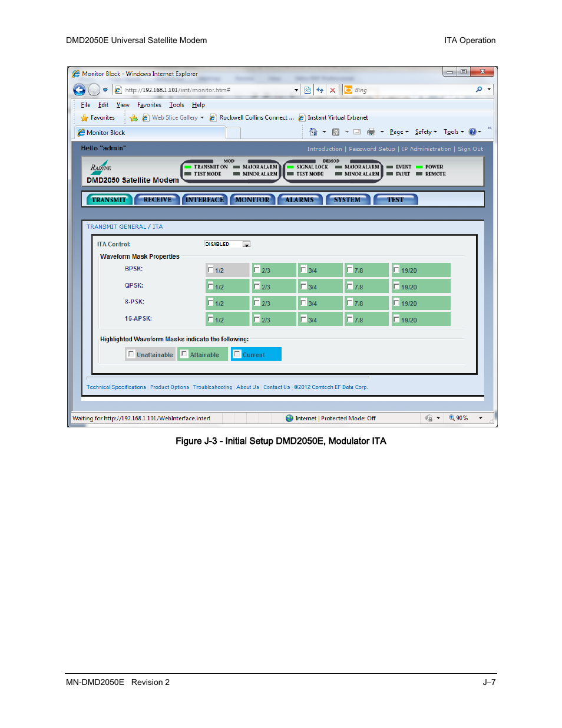This screenshot has height=728, width=562.
Task: Switch to the MONITOR tab
Action: point(252,200)
